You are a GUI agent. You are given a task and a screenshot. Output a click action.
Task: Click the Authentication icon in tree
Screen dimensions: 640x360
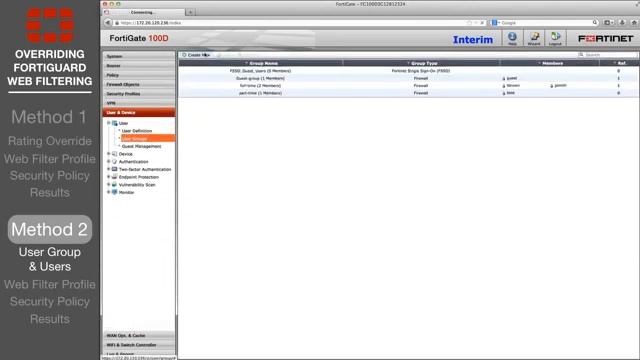pyautogui.click(x=115, y=162)
